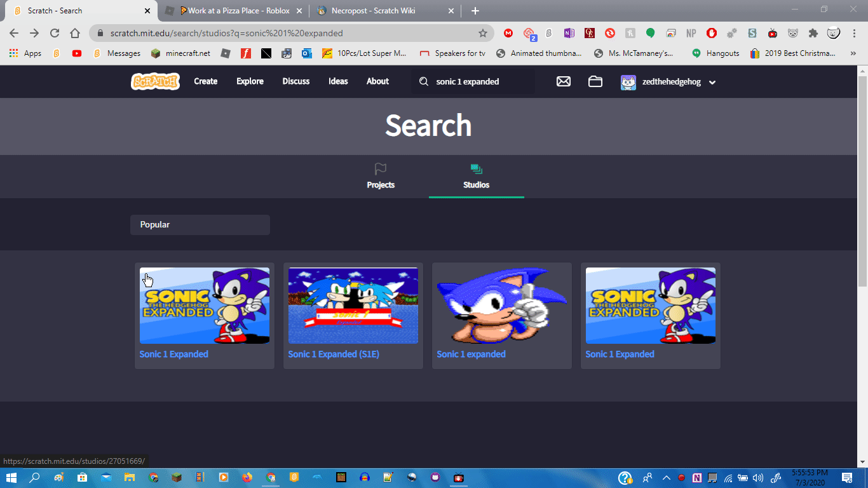Open the Scratch messages envelope icon
Screen dimensions: 868x488
(563, 81)
